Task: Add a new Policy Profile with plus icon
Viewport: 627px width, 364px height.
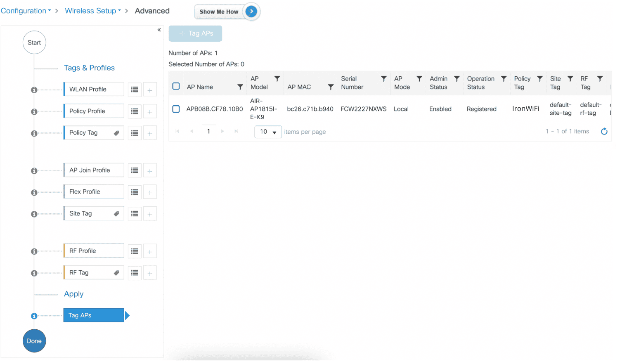Action: [150, 111]
